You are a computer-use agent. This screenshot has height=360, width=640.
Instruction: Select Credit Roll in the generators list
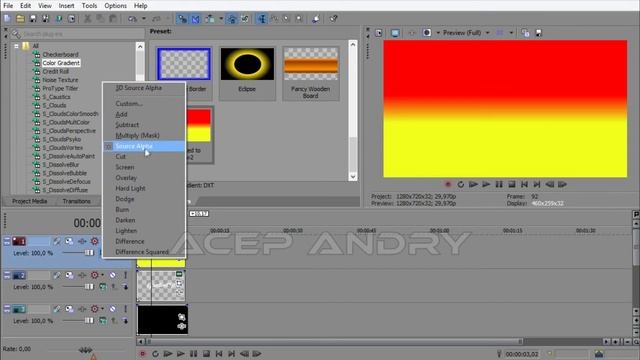[56, 71]
